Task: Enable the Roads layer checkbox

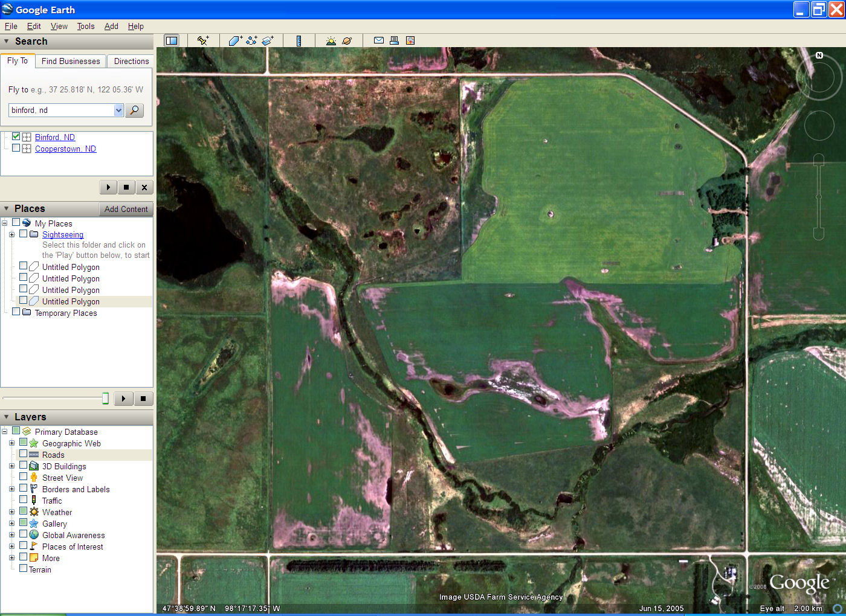Action: 23,454
